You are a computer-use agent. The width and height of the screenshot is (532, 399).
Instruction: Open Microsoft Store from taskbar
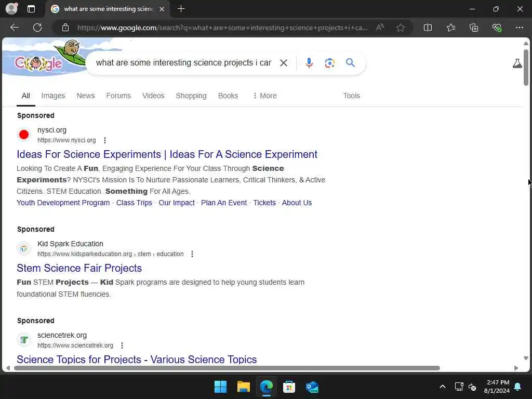(x=289, y=387)
